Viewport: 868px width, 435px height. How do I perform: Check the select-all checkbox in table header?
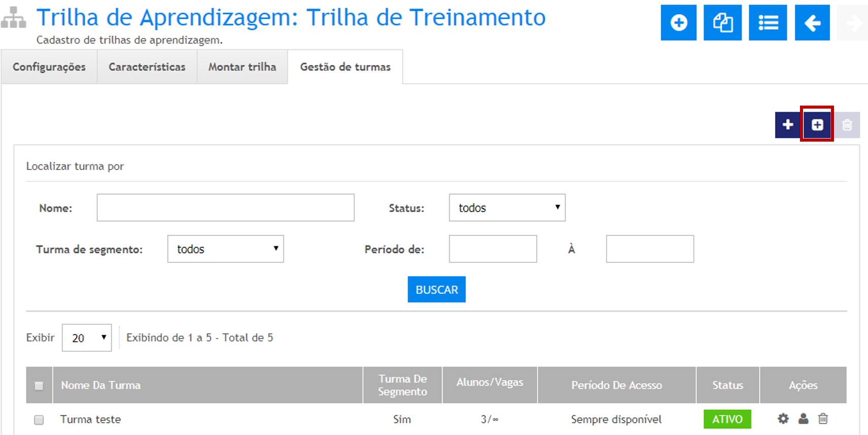[39, 386]
